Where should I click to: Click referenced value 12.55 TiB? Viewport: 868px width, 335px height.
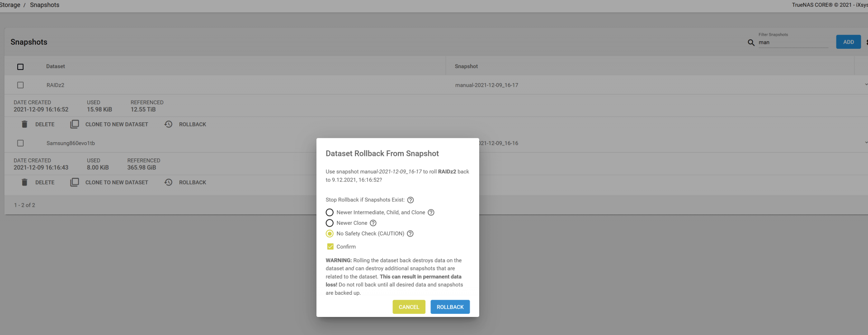click(143, 110)
